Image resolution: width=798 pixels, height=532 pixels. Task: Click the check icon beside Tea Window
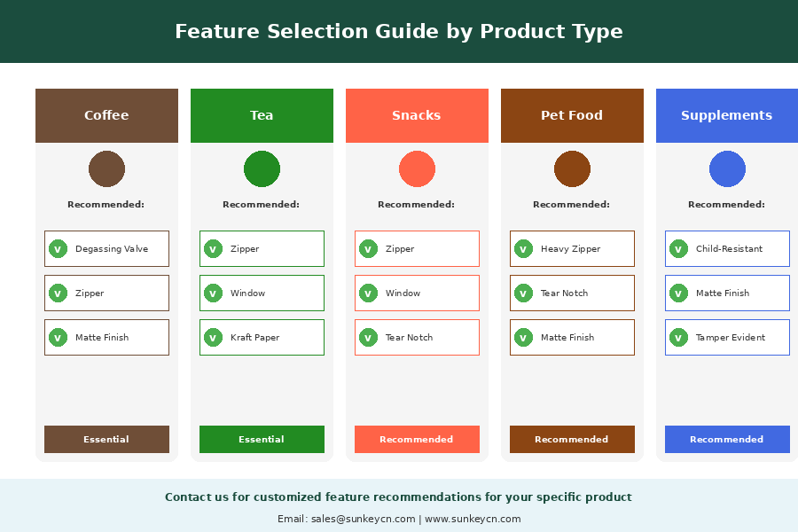point(213,293)
